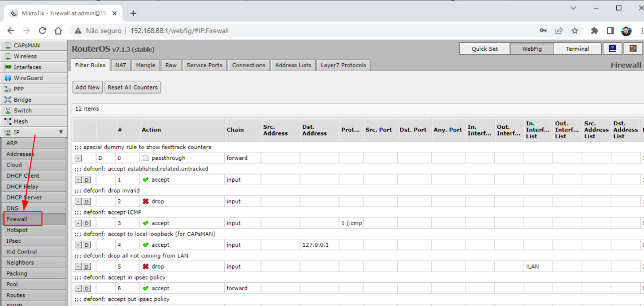Click the passthrough icon of rule 0
Image resolution: width=644 pixels, height=306 pixels.
pos(145,158)
